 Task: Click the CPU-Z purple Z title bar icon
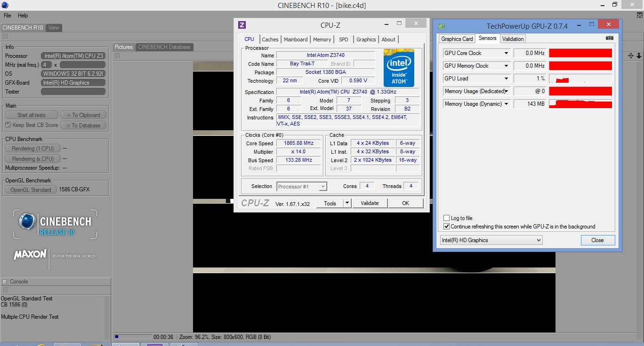(242, 25)
